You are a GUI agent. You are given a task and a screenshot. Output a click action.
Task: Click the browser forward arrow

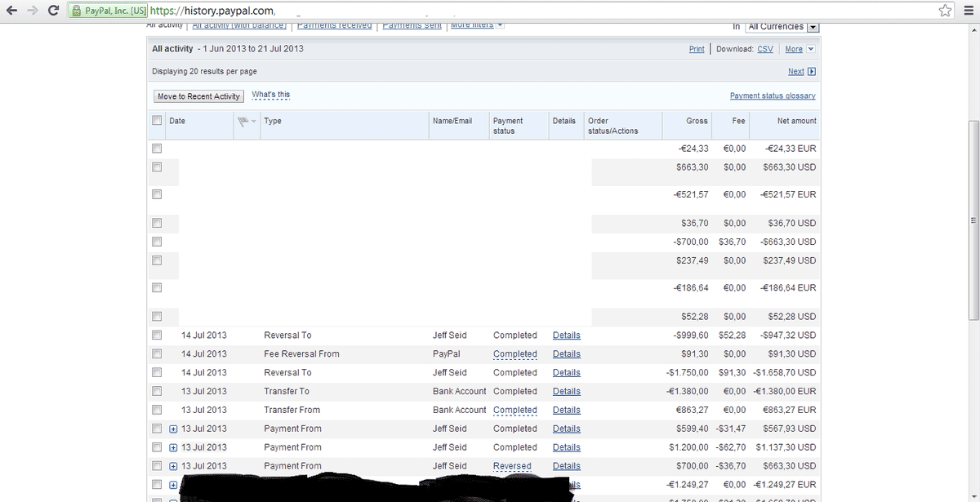33,11
